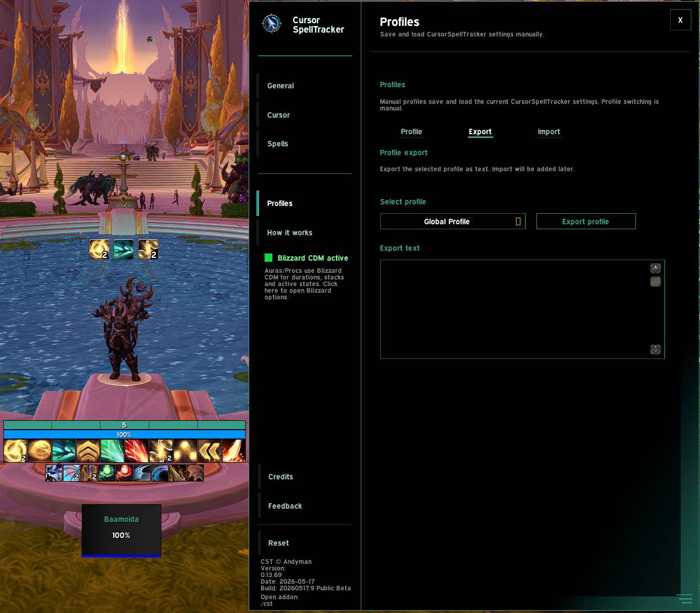Click golden hourglass spell icon in action bar
The image size is (700, 613).
(161, 451)
